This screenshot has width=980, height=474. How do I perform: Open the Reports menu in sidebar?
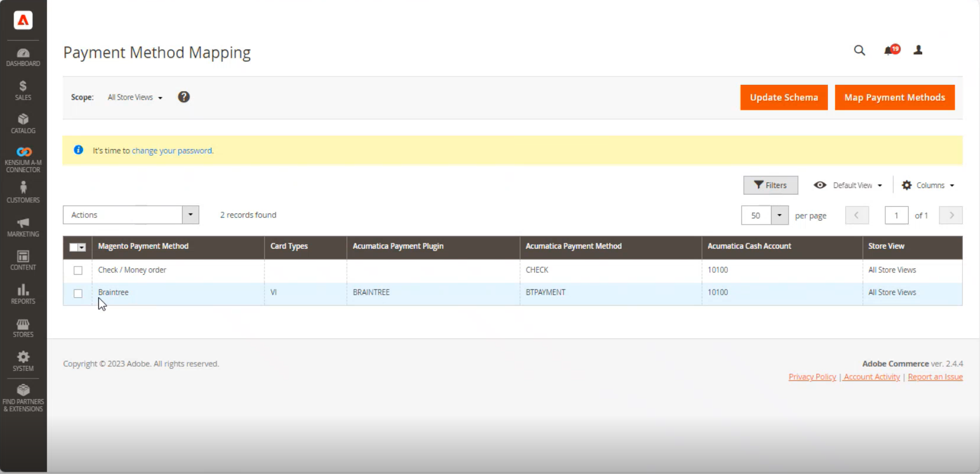(x=23, y=294)
